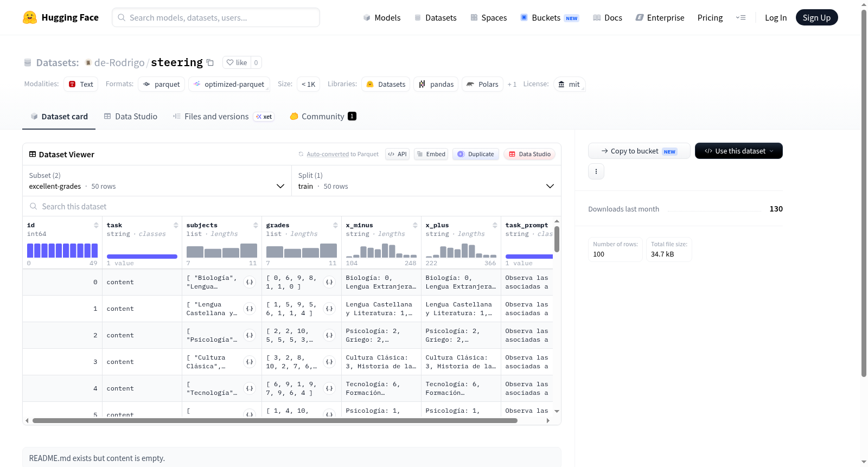Screen dimensions: 868x467
Task: Visit the de-Rodrigo user profile link
Action: click(119, 62)
